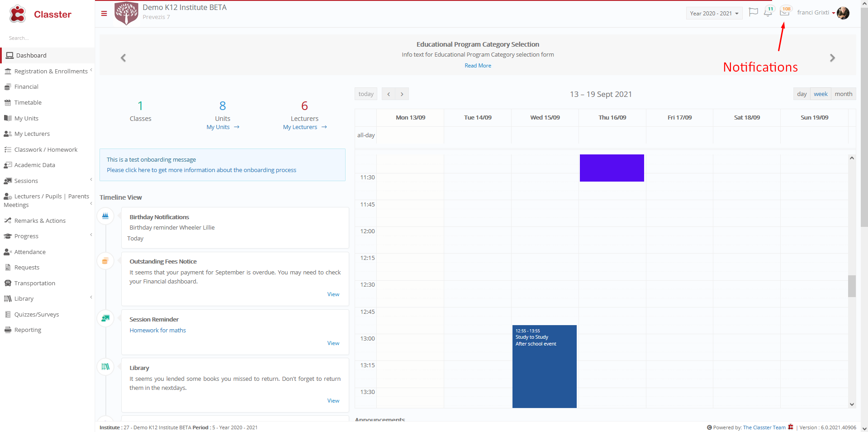Click the Birthday Notifications cake icon
The image size is (868, 432).
tap(105, 216)
